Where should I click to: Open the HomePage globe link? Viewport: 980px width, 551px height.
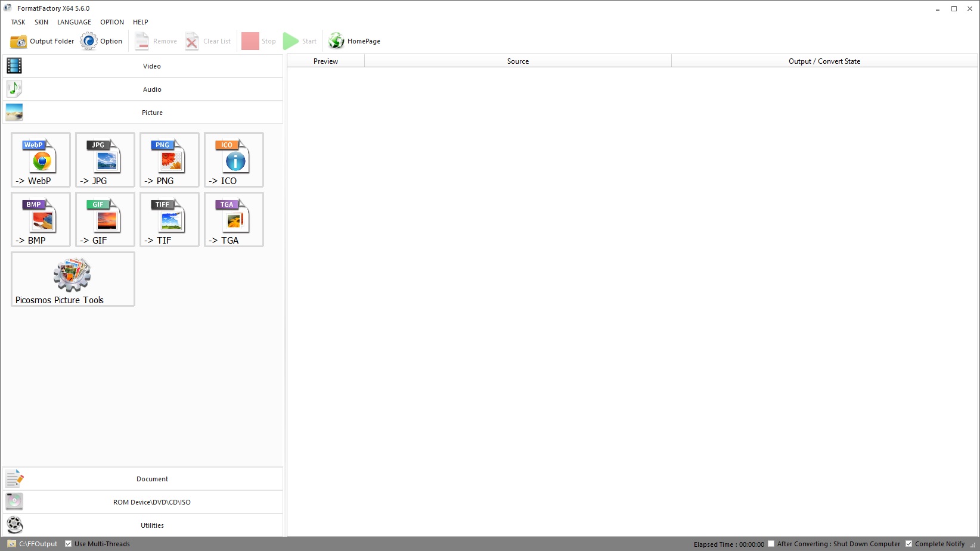tap(354, 41)
